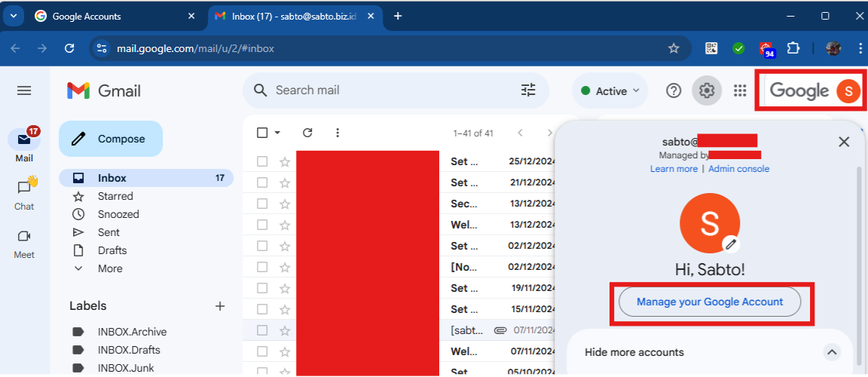Open the Google apps grid
The height and width of the screenshot is (377, 868).
740,90
